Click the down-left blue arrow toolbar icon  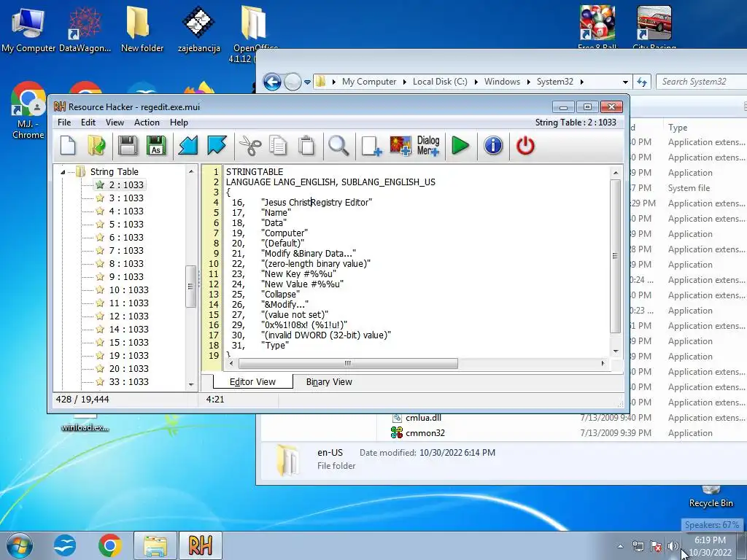(187, 145)
